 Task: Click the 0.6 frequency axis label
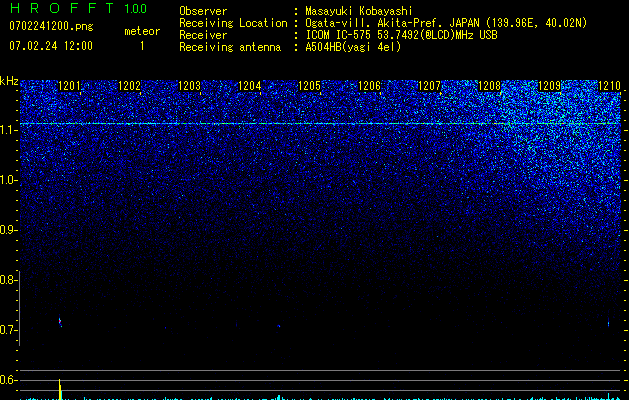(6, 380)
